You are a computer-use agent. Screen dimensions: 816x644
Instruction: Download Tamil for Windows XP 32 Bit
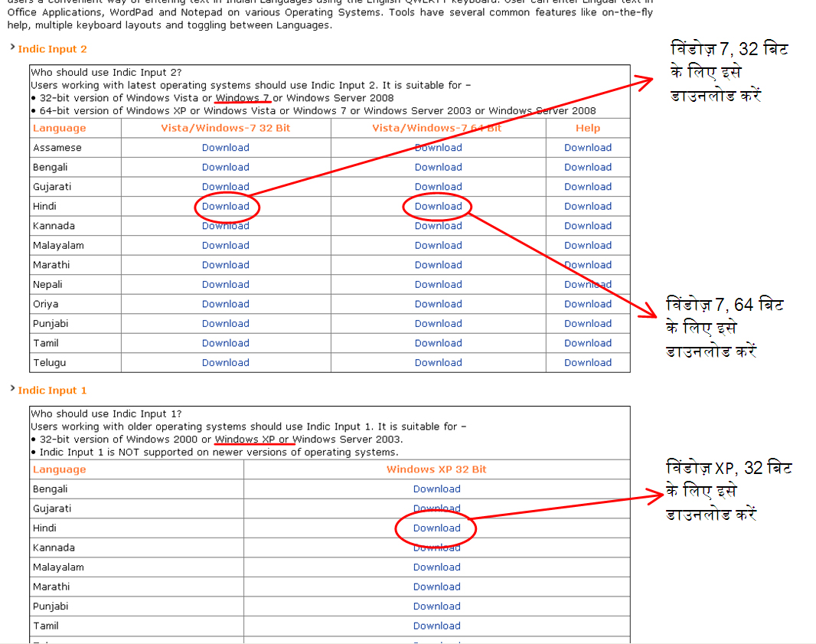point(436,626)
